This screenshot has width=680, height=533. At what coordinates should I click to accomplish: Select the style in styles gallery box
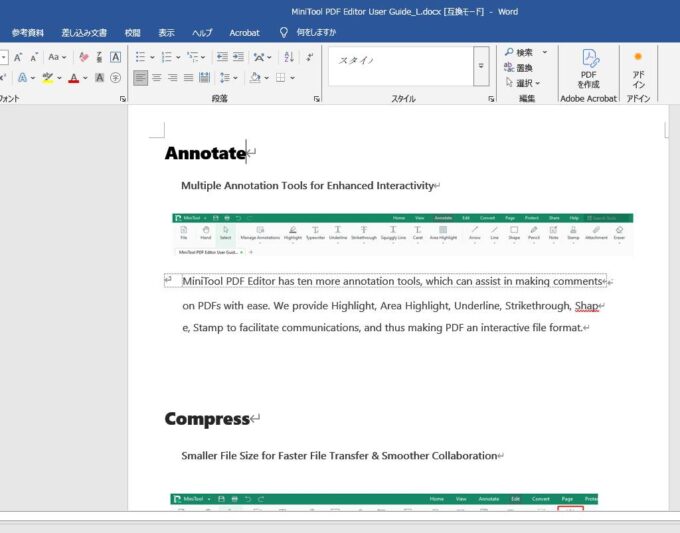[400, 66]
